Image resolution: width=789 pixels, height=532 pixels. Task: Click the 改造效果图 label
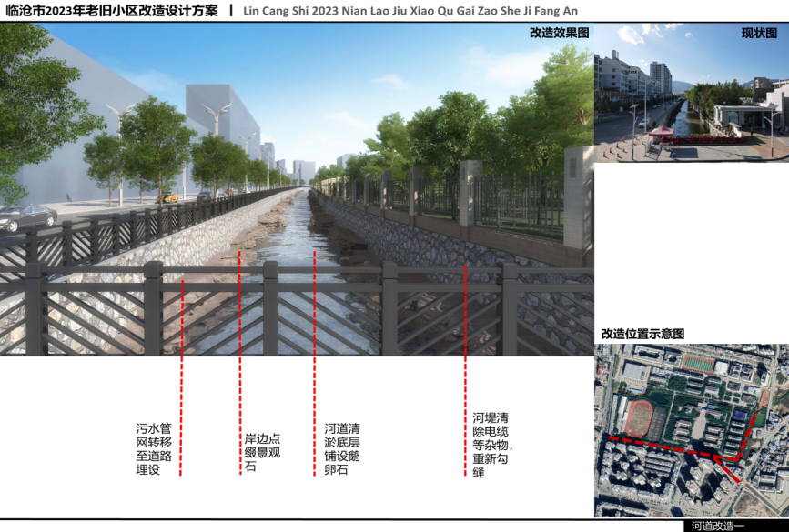(559, 33)
